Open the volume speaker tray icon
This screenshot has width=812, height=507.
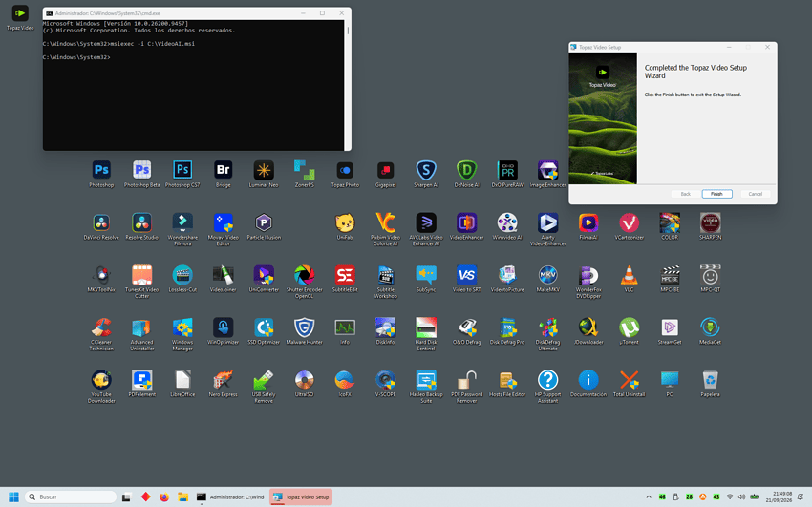click(x=741, y=496)
